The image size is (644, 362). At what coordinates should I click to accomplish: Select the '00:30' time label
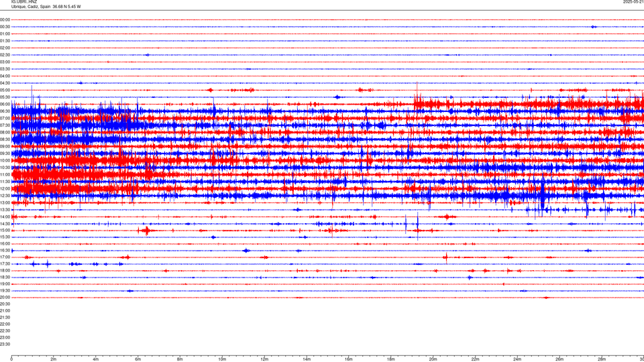[5, 27]
